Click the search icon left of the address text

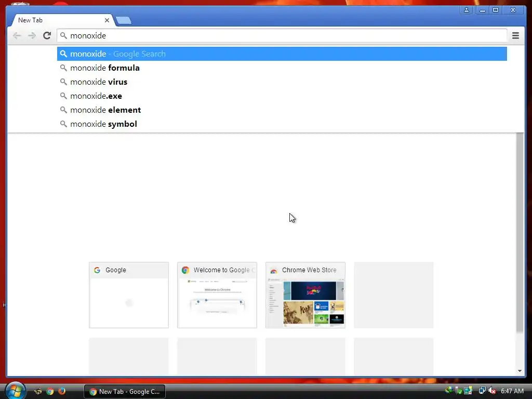63,36
